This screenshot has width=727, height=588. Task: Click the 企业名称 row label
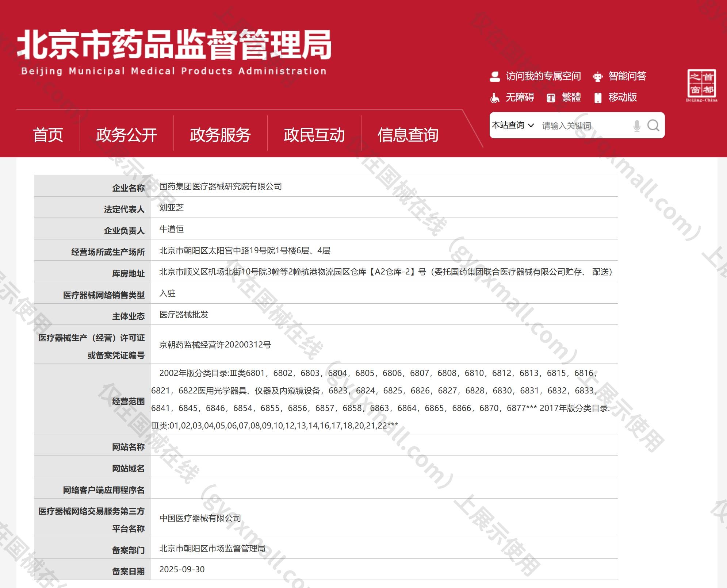(x=129, y=188)
